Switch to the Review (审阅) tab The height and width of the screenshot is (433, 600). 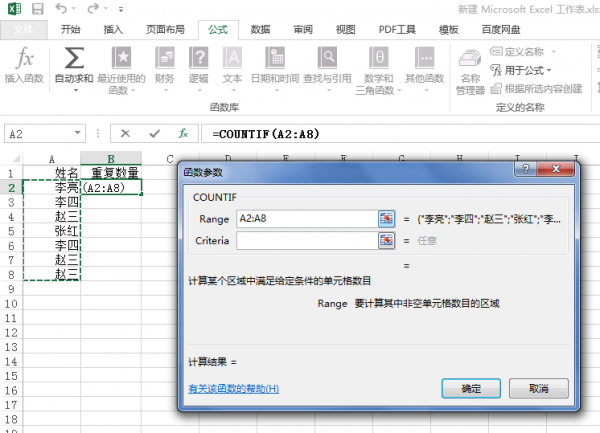tap(303, 29)
